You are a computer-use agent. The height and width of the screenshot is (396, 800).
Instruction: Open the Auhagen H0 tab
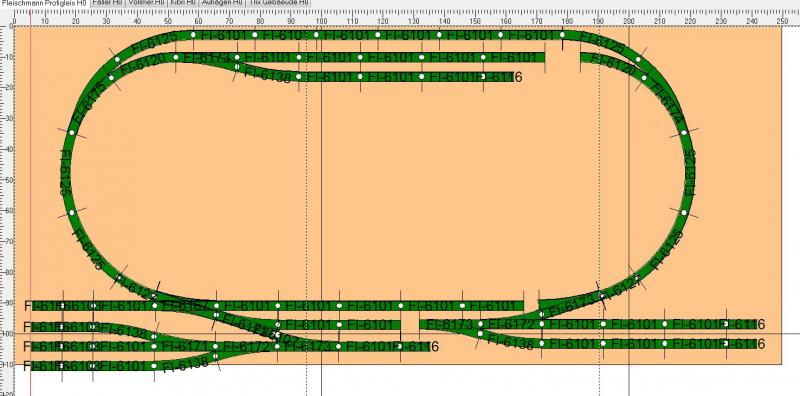222,2
